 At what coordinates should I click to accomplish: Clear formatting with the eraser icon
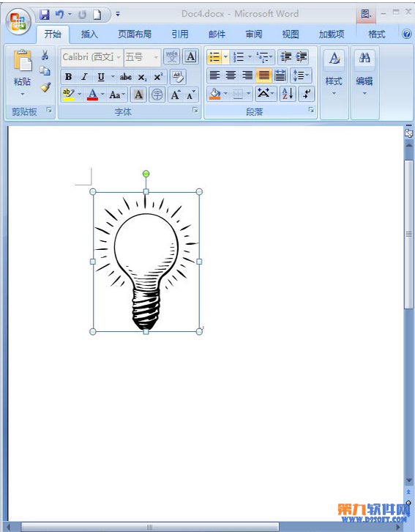coord(178,77)
